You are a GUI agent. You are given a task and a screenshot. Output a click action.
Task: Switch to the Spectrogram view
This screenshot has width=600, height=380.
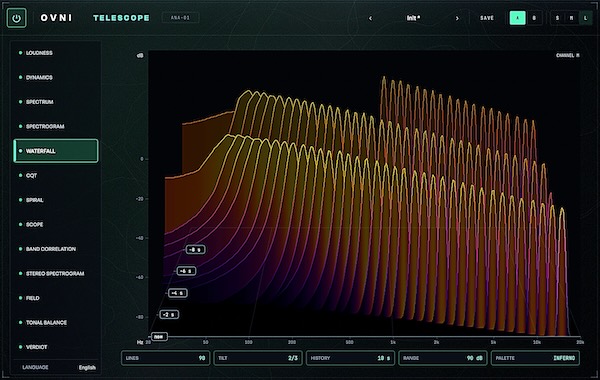pos(56,126)
